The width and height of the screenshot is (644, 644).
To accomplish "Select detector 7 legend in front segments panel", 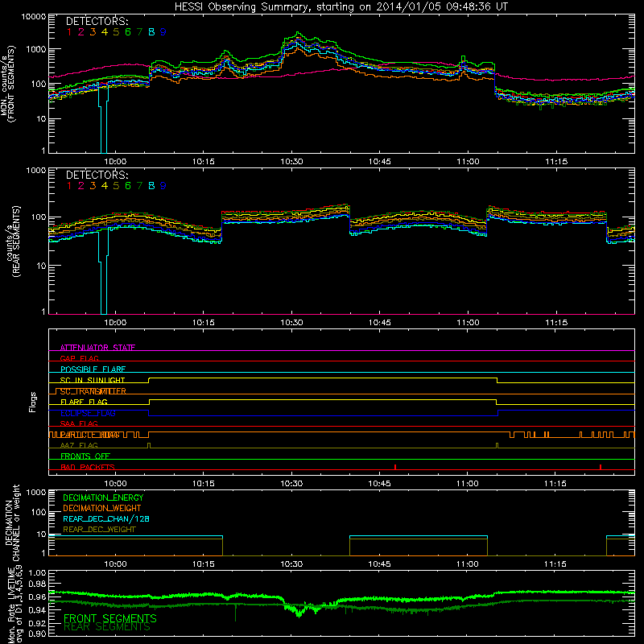I will click(139, 32).
